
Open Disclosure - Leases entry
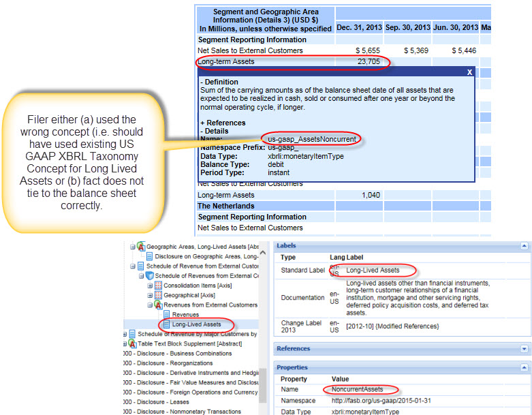coord(157,402)
